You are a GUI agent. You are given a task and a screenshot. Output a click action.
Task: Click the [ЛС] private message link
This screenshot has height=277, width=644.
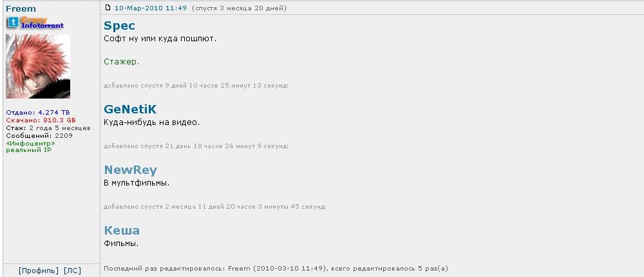tap(72, 271)
